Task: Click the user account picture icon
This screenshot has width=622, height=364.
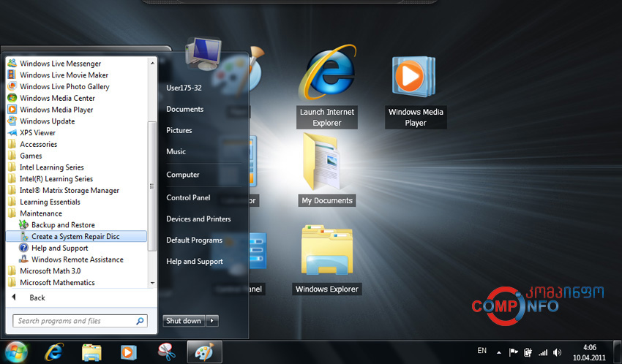Action: coord(203,54)
